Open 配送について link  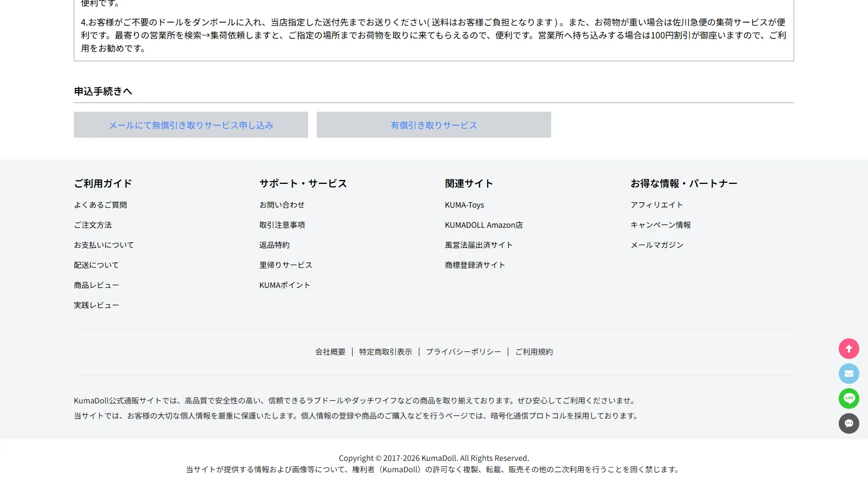coord(96,265)
